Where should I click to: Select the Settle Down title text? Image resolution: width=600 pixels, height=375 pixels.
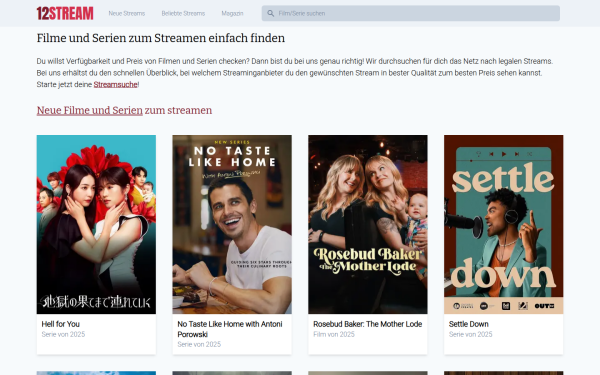tap(469, 324)
